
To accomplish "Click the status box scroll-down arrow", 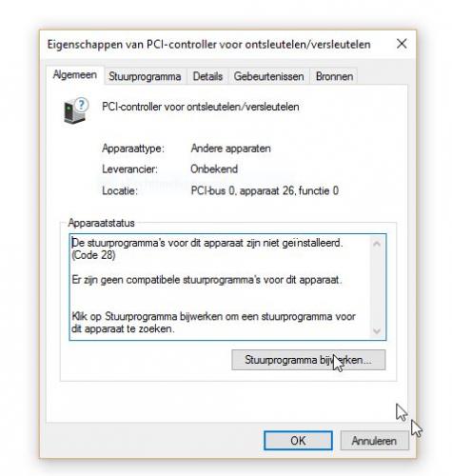I will coord(377,331).
